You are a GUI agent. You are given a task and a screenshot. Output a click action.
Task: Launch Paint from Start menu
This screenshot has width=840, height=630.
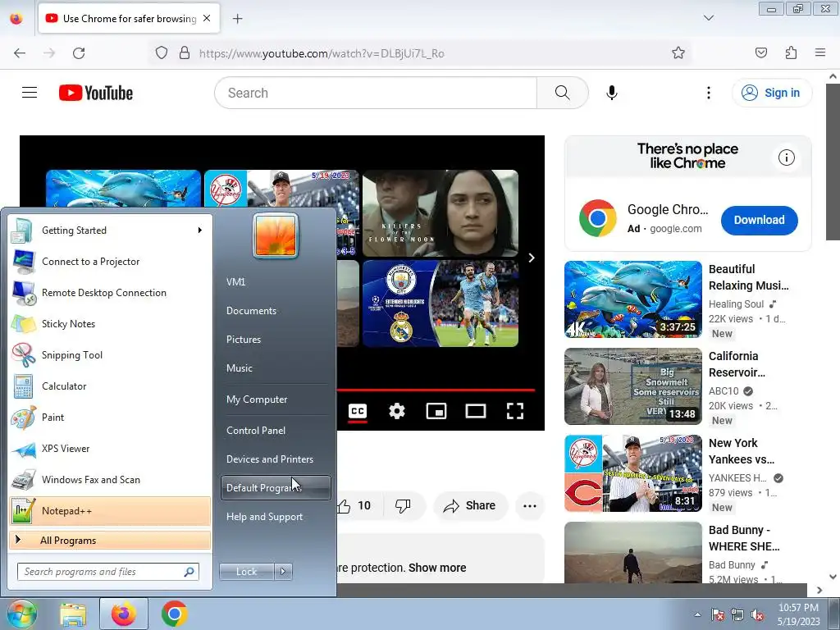110,417
